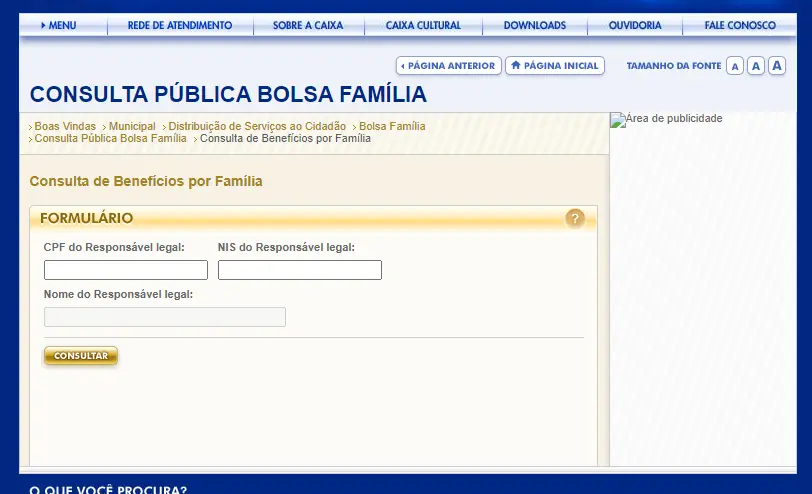Open Caixa Cultural menu
This screenshot has width=812, height=494.
pos(423,25)
